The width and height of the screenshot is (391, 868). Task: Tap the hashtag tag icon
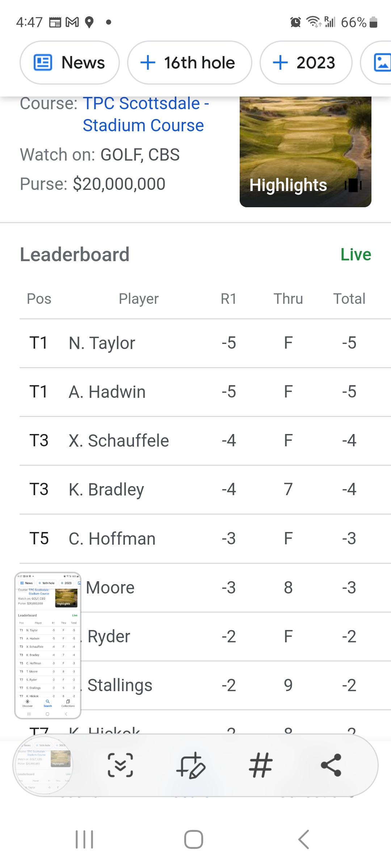click(x=261, y=765)
